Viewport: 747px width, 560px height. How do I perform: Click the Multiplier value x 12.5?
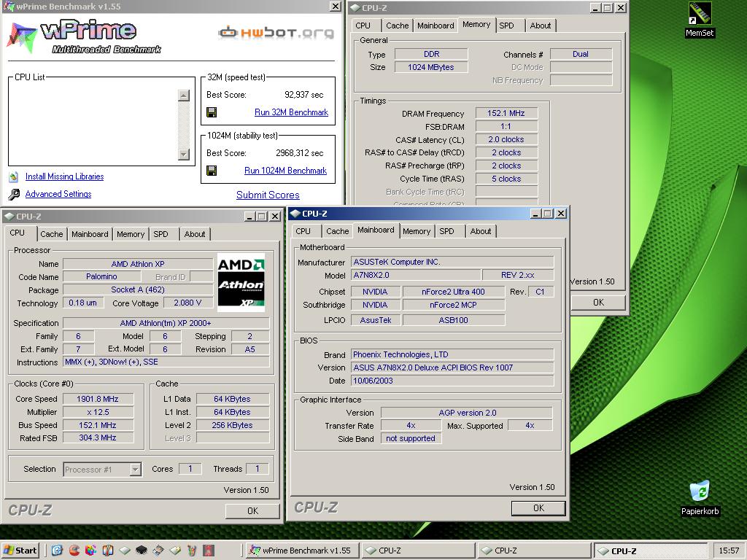tap(98, 412)
